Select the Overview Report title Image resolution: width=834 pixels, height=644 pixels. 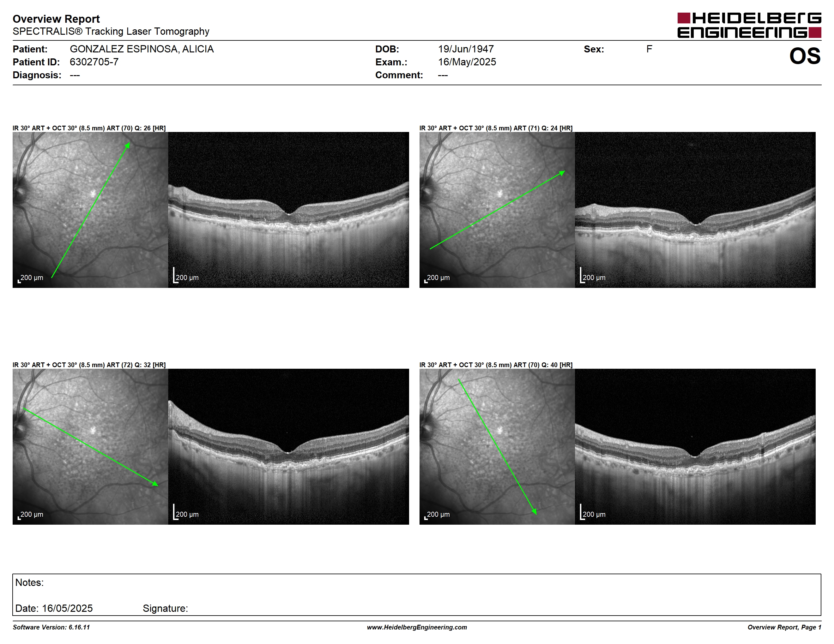click(x=56, y=19)
